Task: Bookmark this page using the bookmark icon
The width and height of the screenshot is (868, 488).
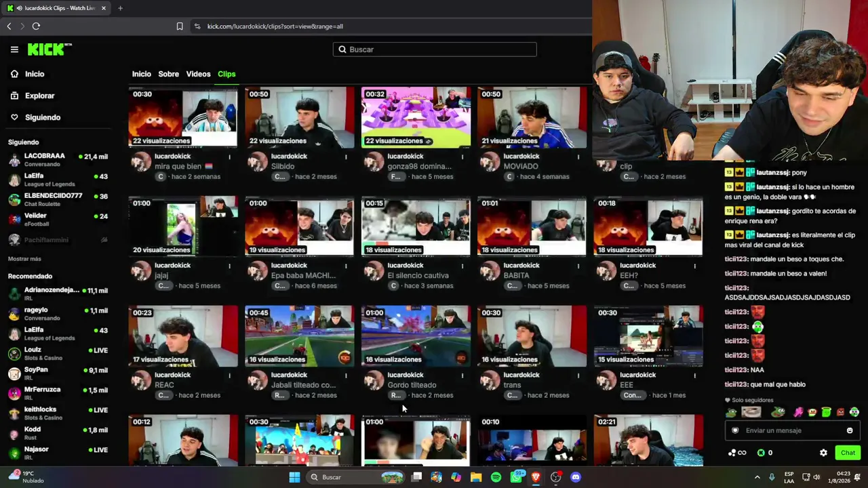Action: pos(180,26)
